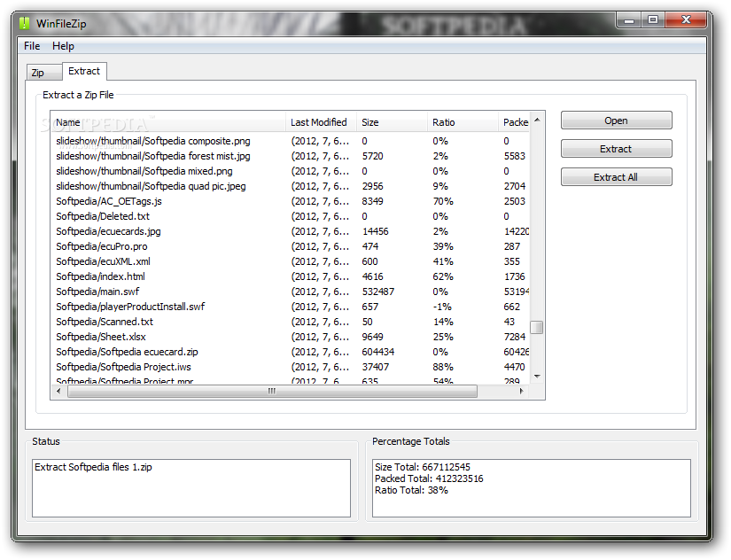Select 'Softpedia/index.html' row
The width and height of the screenshot is (731, 560).
pos(290,276)
